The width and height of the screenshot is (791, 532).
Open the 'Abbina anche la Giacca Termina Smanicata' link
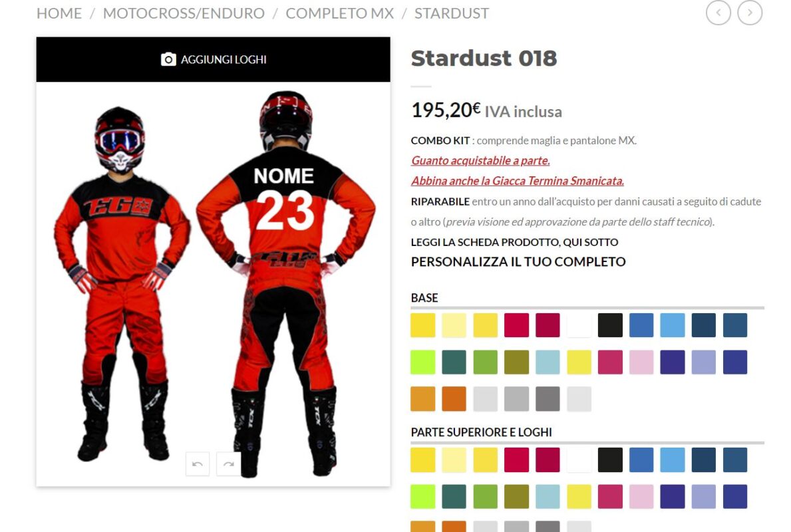(518, 180)
